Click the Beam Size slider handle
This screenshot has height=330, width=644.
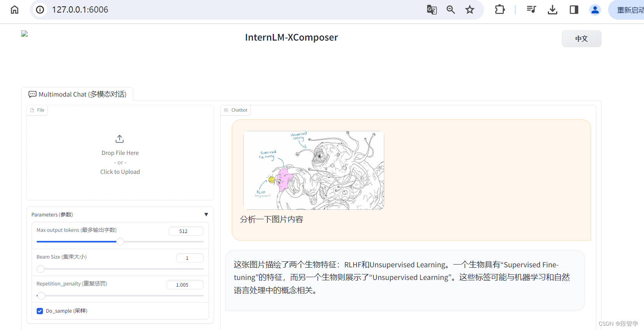(x=41, y=269)
